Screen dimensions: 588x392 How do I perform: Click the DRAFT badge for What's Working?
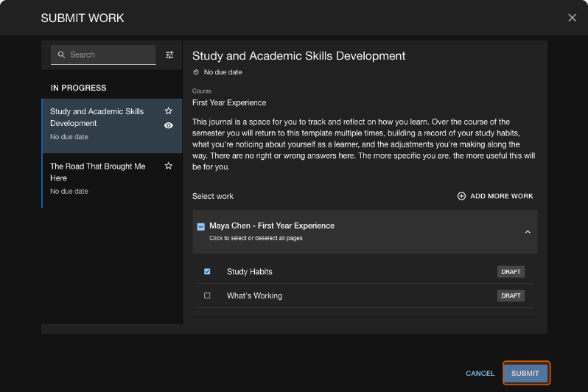tap(511, 295)
